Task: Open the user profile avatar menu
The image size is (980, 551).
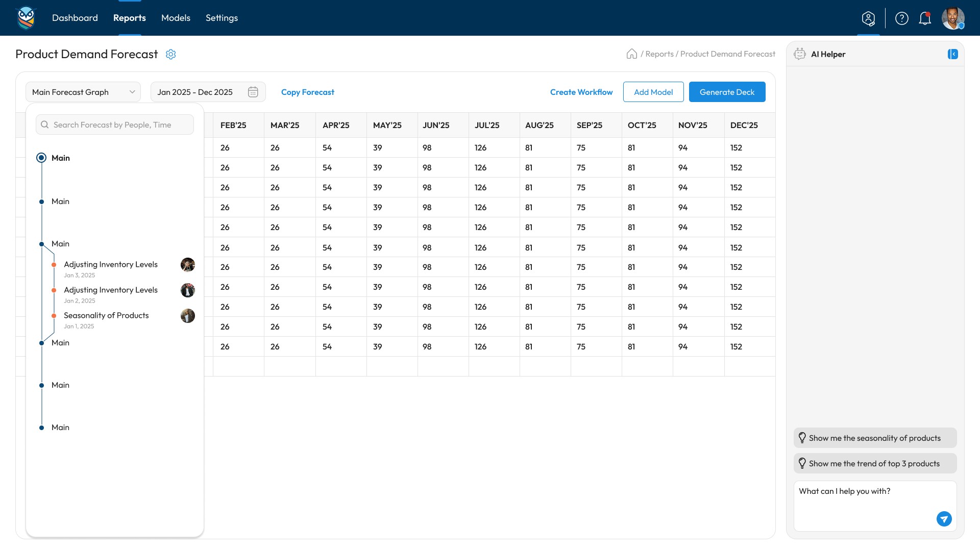Action: [x=952, y=18]
